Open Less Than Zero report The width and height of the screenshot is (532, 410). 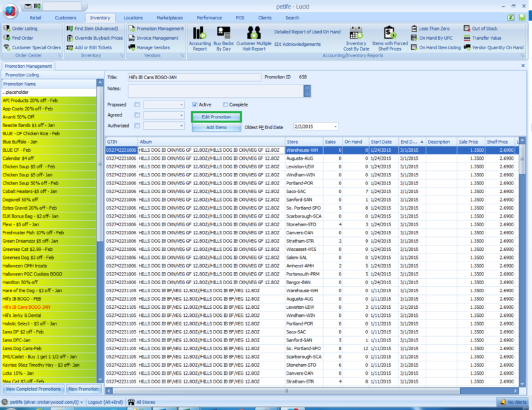point(430,29)
